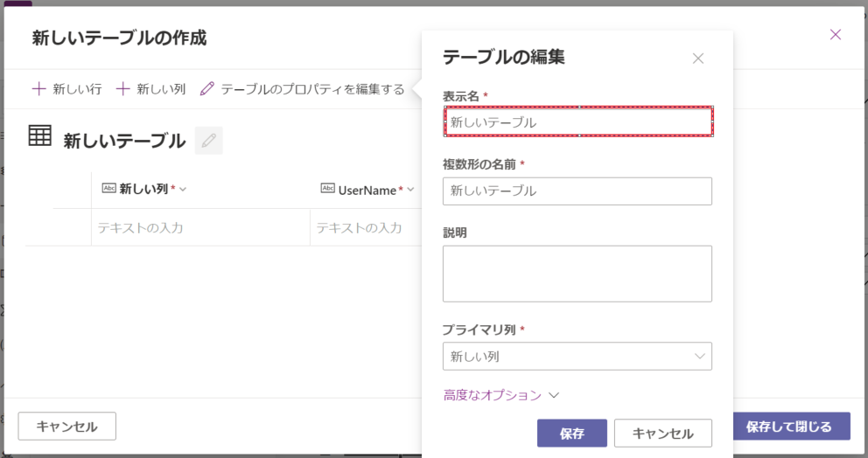Click the 表示名 input field
The height and width of the screenshot is (458, 868).
click(x=578, y=121)
